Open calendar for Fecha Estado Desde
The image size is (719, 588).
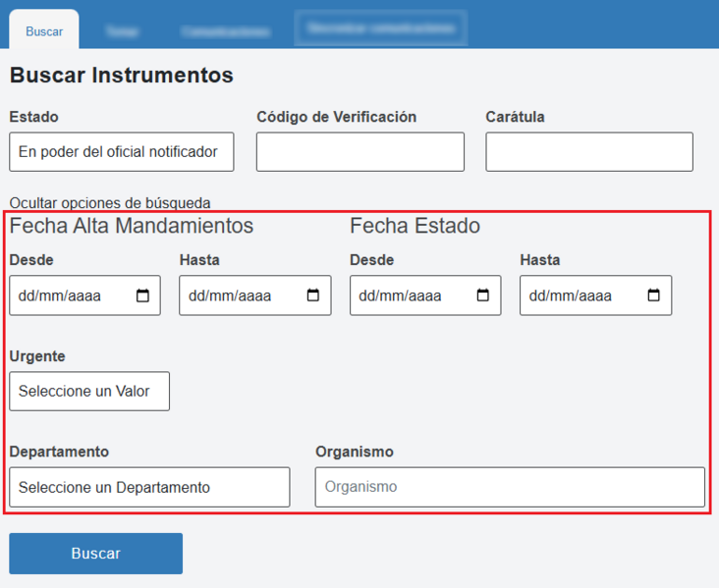tap(483, 295)
